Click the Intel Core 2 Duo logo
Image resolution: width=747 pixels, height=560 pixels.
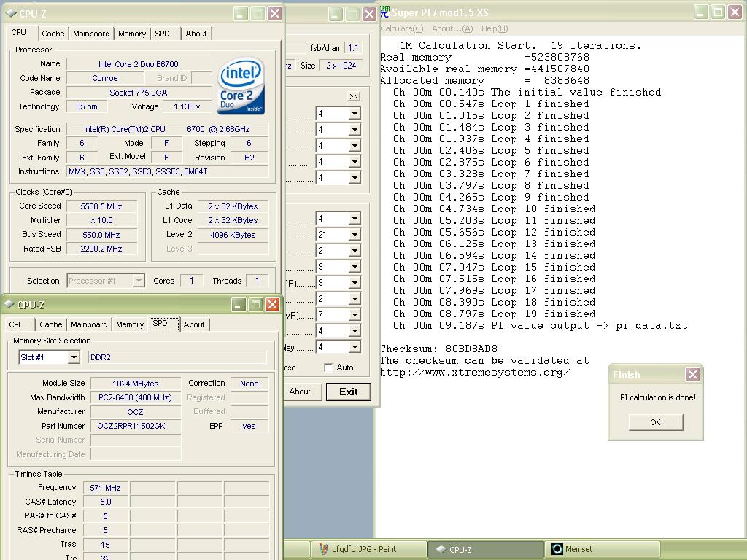[x=241, y=86]
